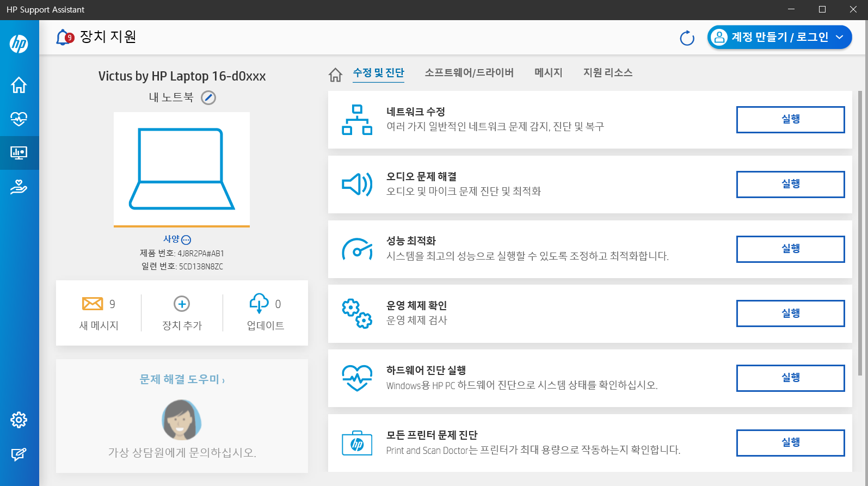Click the updates cloud download icon
The width and height of the screenshot is (868, 486).
tap(259, 304)
